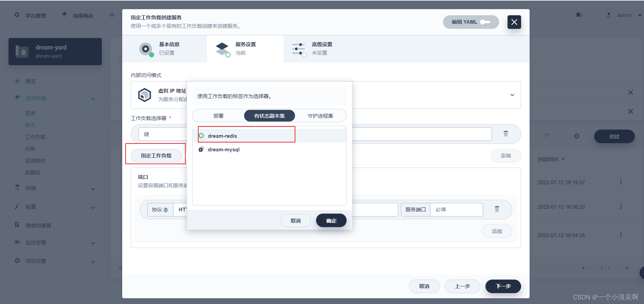This screenshot has height=304, width=644.
Task: Click the dream-mysql workload name
Action: 224,149
